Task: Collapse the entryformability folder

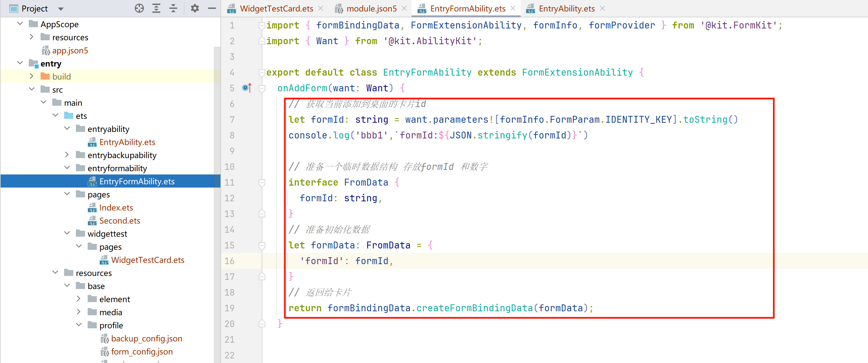Action: point(67,168)
